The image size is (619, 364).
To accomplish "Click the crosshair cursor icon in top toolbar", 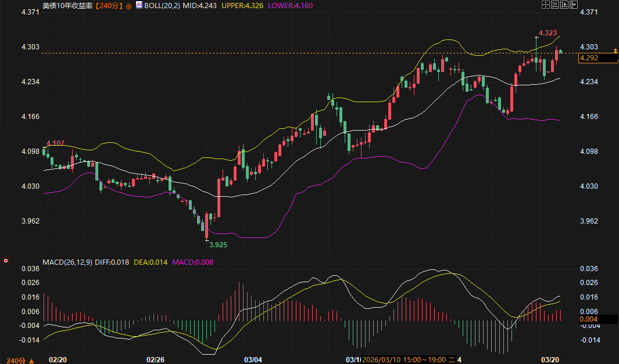I will click(546, 5).
